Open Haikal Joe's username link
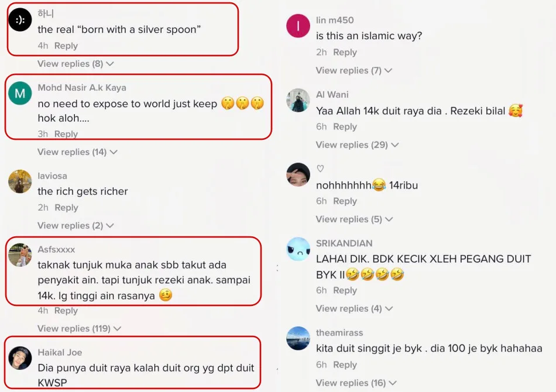Screen dimensions: 556x392 [x=60, y=352]
